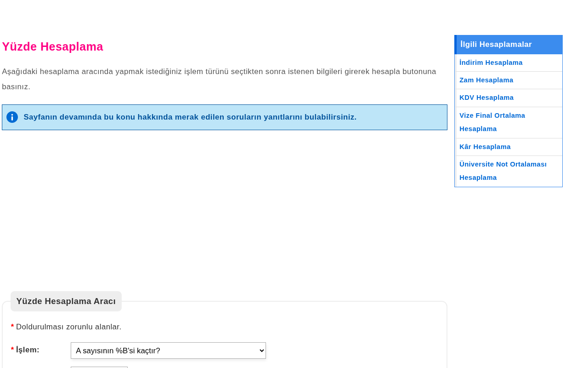
Task: Click the red asterisk before Doldurulması
Action: (12, 327)
